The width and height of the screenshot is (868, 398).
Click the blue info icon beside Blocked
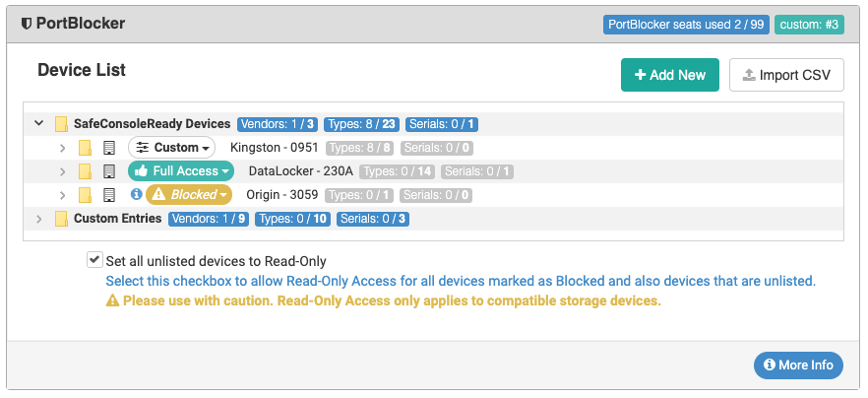[136, 194]
